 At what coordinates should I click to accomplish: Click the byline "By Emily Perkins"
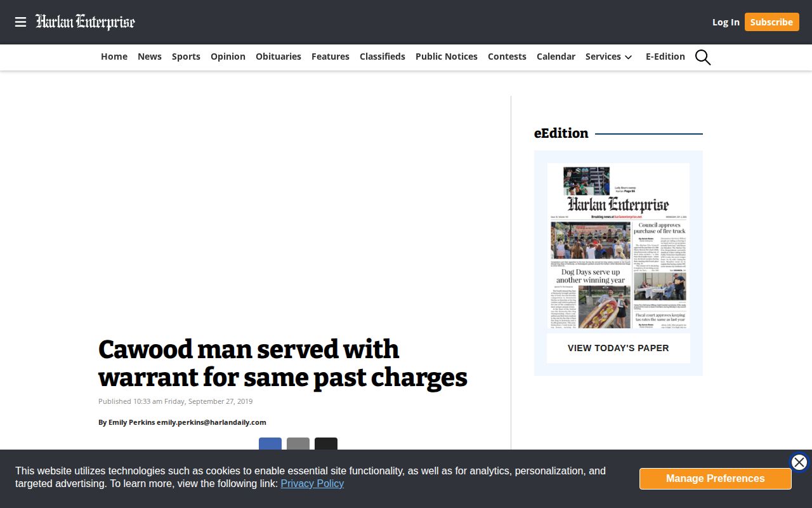[126, 422]
